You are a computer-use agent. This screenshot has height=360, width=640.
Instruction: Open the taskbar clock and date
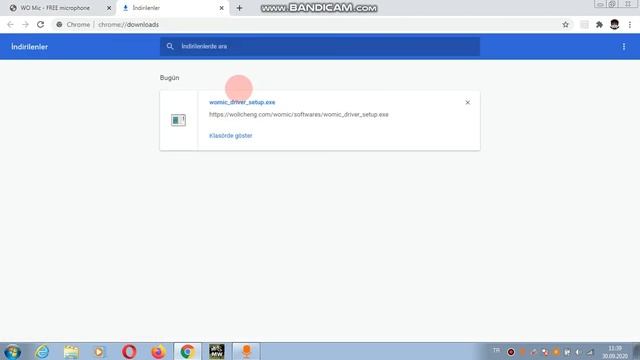[x=615, y=352]
